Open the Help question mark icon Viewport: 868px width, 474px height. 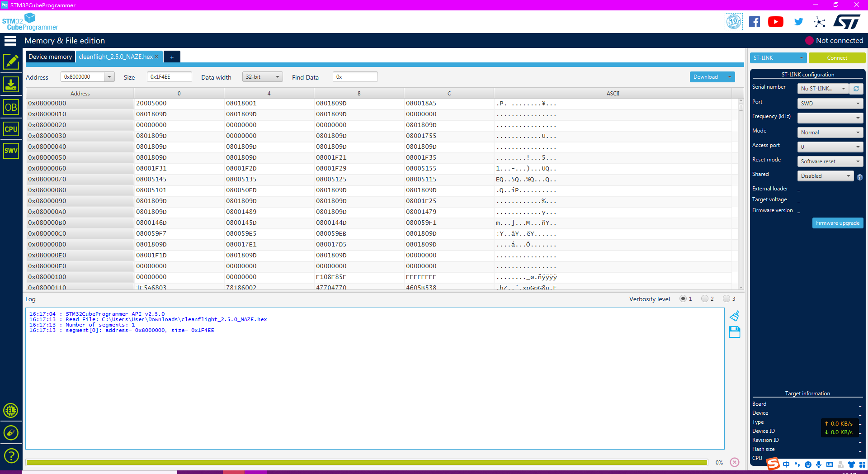coord(11,455)
